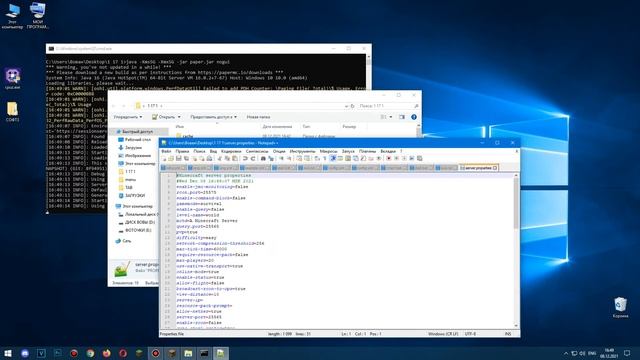The height and width of the screenshot is (360, 640).
Task: Start macro recording with red record icon
Action: click(389, 158)
